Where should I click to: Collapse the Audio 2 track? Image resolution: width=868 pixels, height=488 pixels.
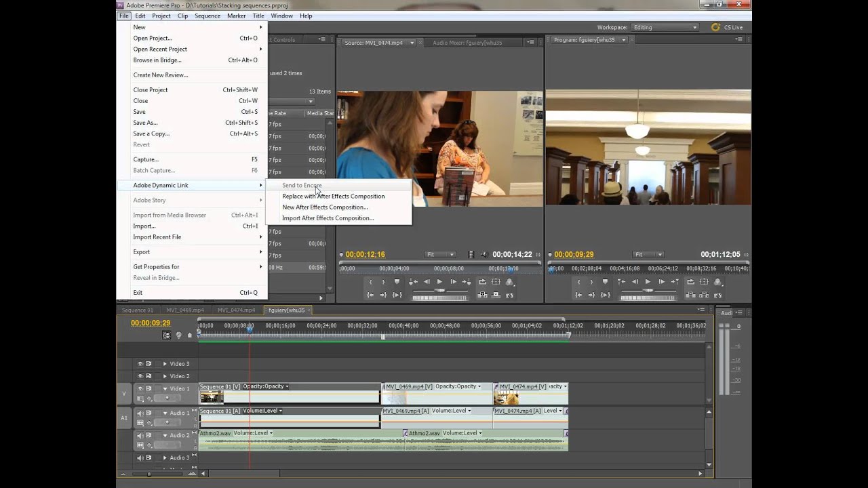(165, 436)
